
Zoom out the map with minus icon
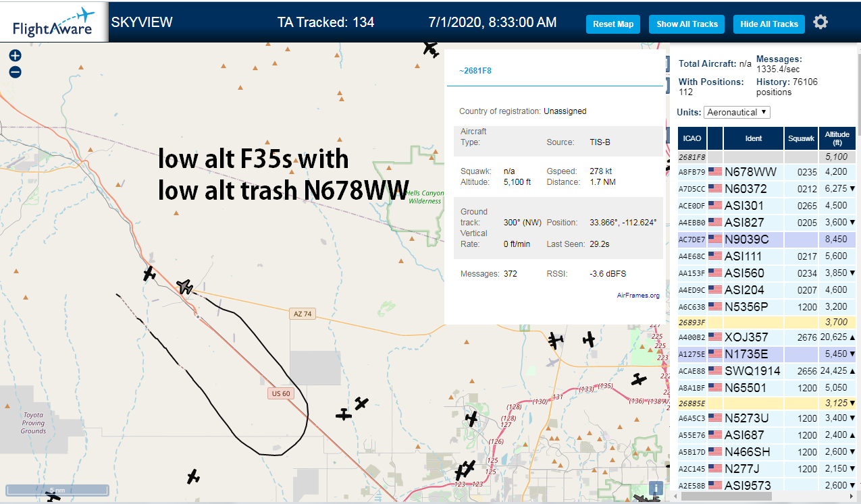[x=16, y=72]
